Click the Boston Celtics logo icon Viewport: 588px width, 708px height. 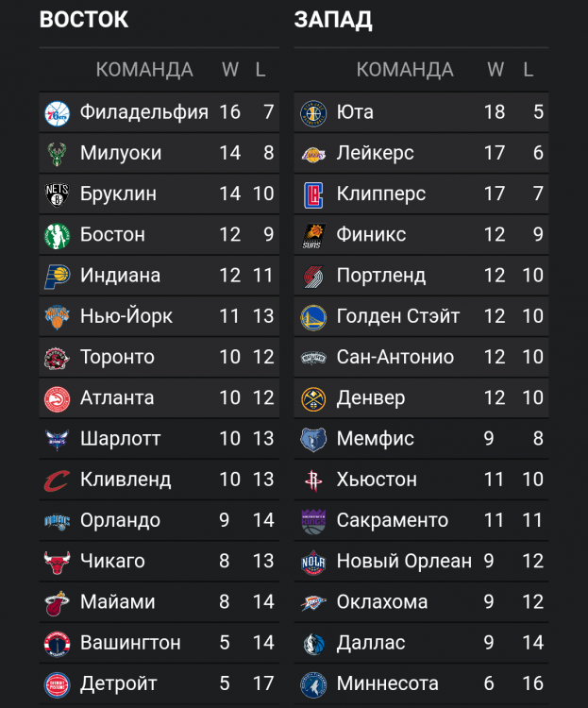(x=58, y=235)
